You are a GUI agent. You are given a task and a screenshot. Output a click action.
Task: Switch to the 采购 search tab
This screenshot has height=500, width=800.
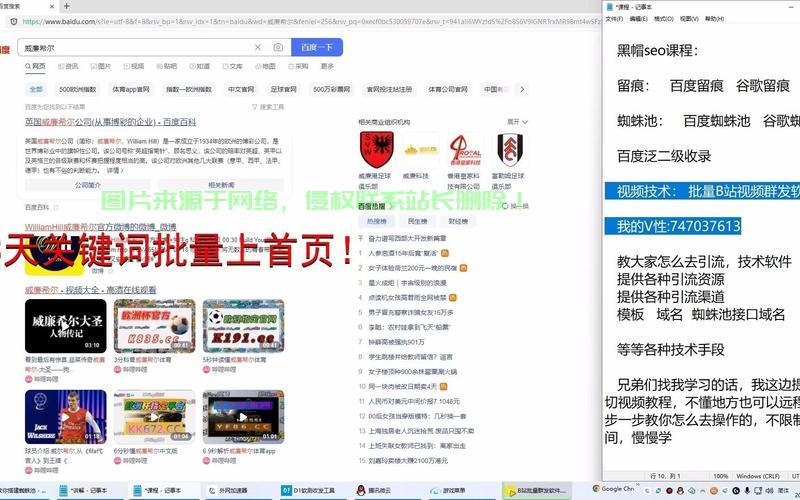pos(298,66)
